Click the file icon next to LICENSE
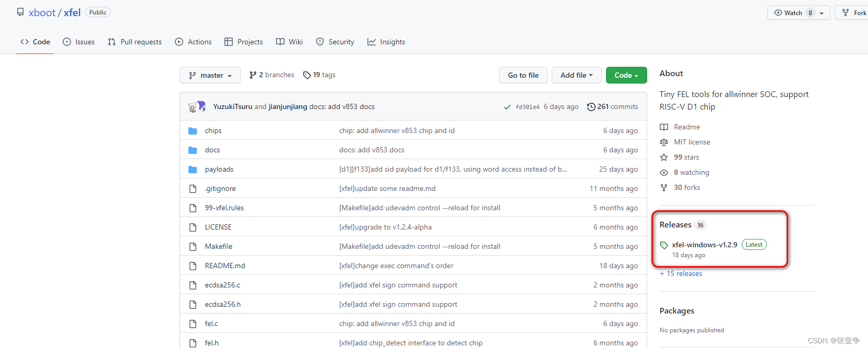The width and height of the screenshot is (868, 349). pos(193,227)
